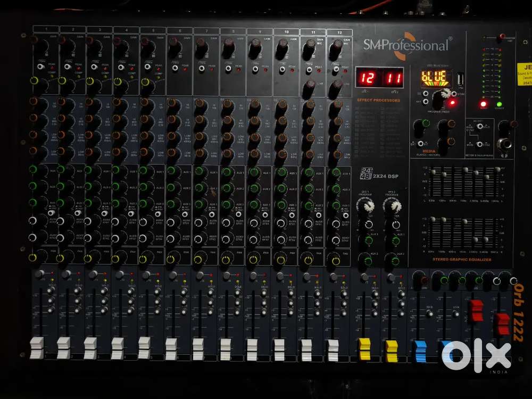The width and height of the screenshot is (532, 399).
Task: Select the channel 5 yellow Comp knob
Action: [144, 83]
